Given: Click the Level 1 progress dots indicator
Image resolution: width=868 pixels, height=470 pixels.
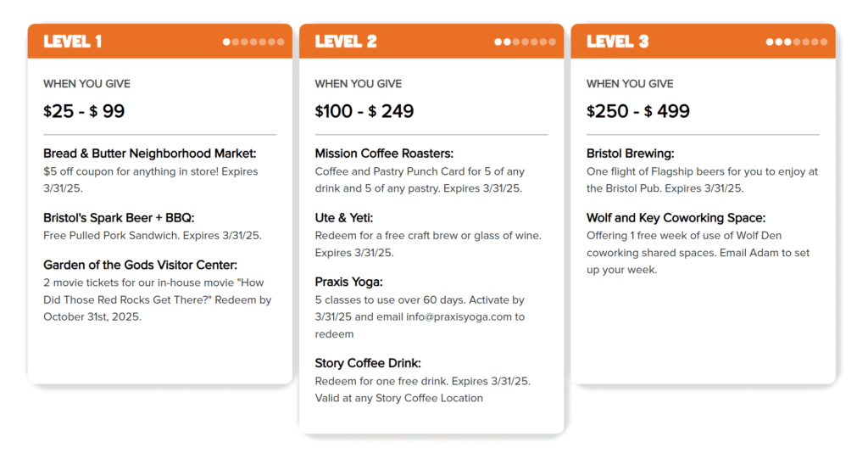Looking at the screenshot, I should pyautogui.click(x=253, y=42).
